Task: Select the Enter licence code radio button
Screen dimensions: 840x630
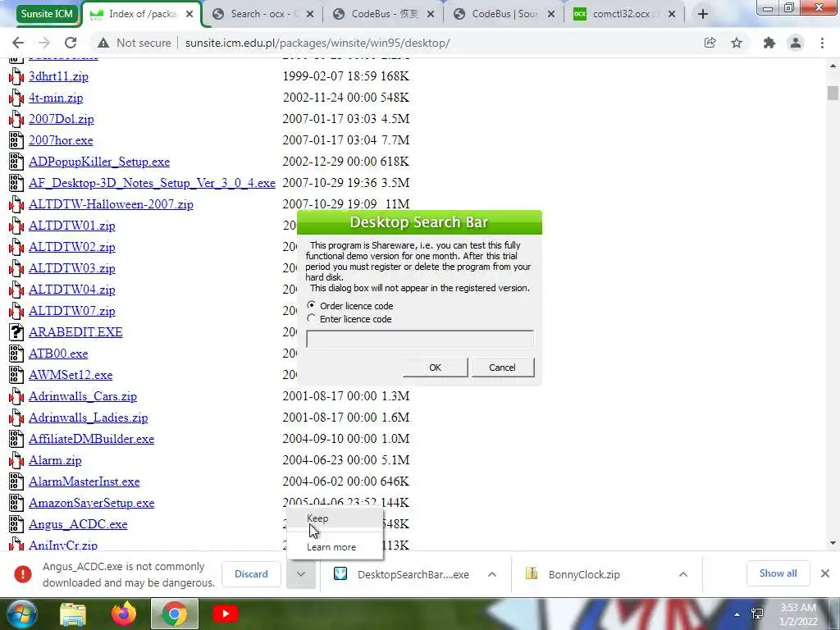Action: pos(311,318)
